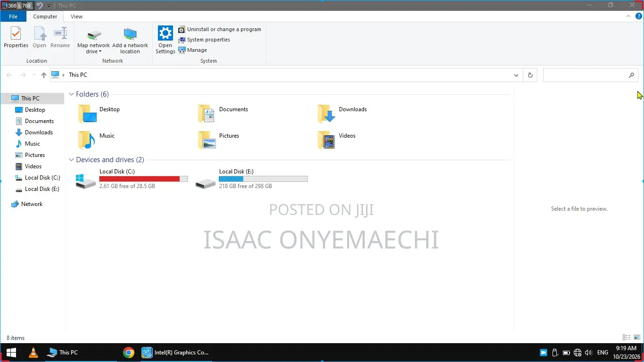Screen dimensions: 644x362
Task: Launch VLC from taskbar
Action: pos(33,353)
